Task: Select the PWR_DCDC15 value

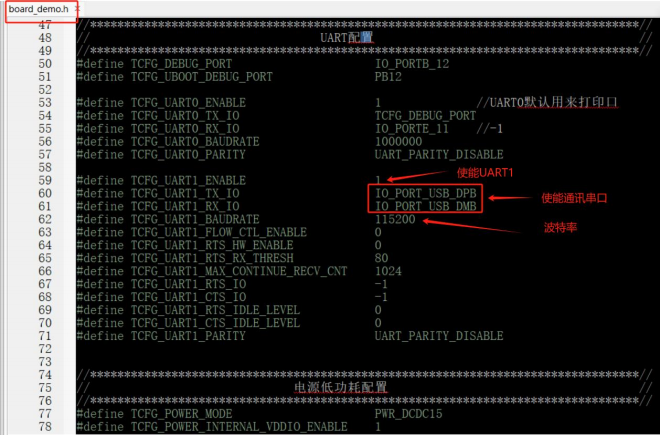Action: coord(408,414)
